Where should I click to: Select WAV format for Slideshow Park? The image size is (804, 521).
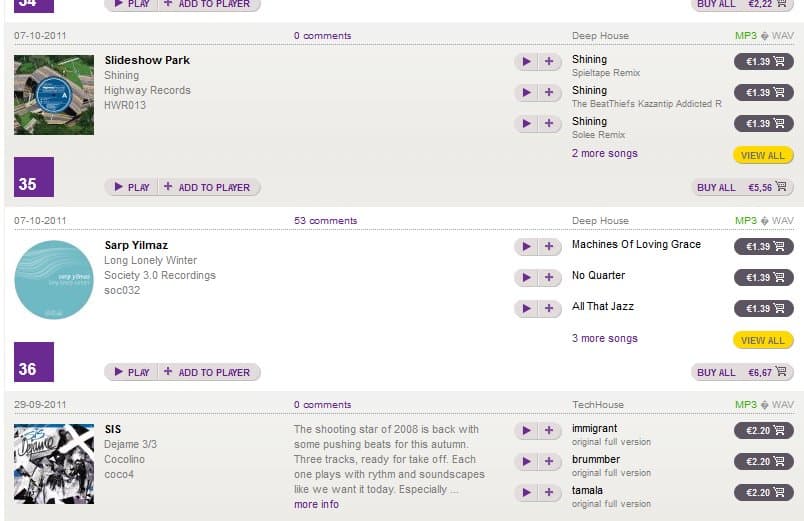pos(782,35)
